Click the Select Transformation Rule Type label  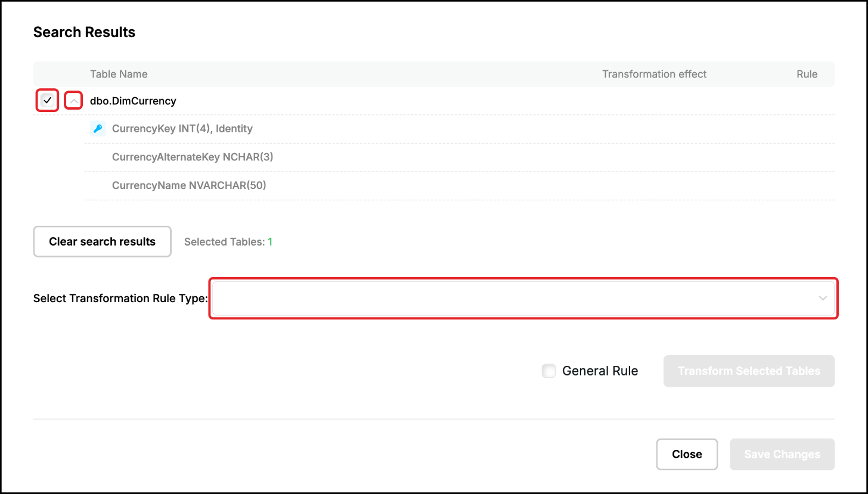click(x=120, y=298)
